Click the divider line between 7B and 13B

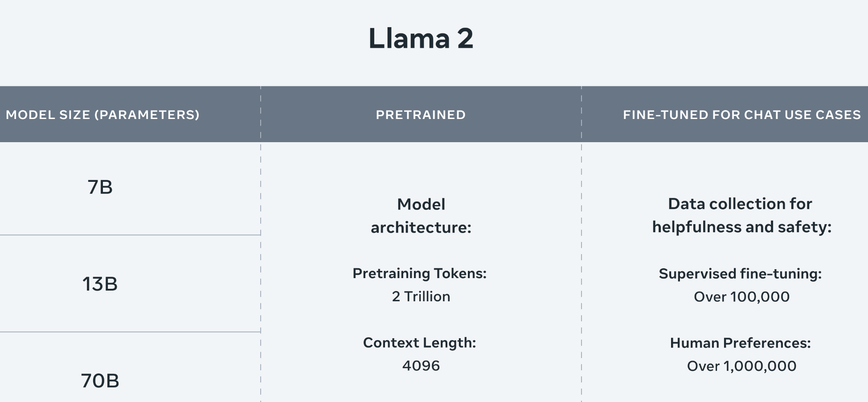point(130,235)
